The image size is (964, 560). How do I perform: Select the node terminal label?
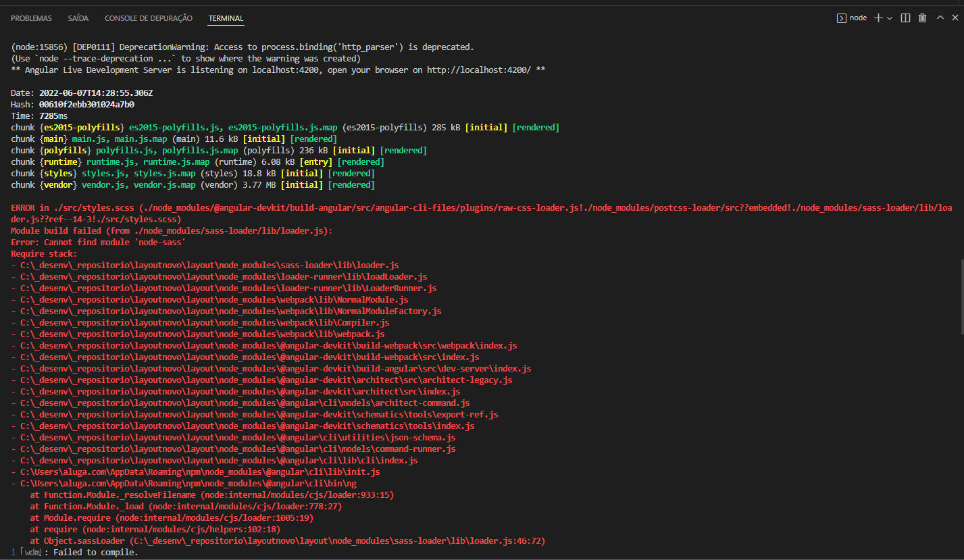(858, 18)
